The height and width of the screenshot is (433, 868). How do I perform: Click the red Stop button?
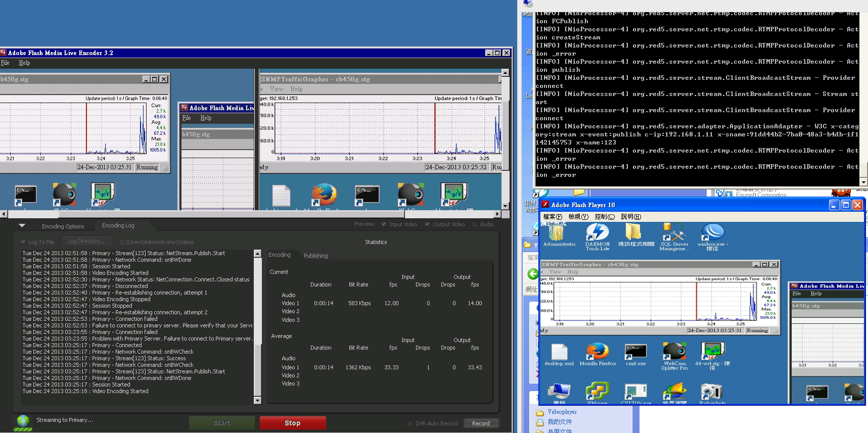tap(293, 423)
